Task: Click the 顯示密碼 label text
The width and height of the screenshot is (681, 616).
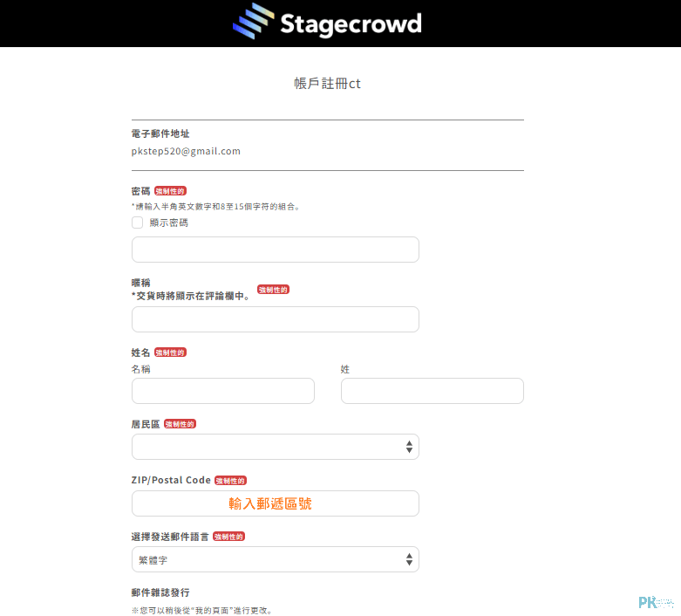Action: pos(169,223)
